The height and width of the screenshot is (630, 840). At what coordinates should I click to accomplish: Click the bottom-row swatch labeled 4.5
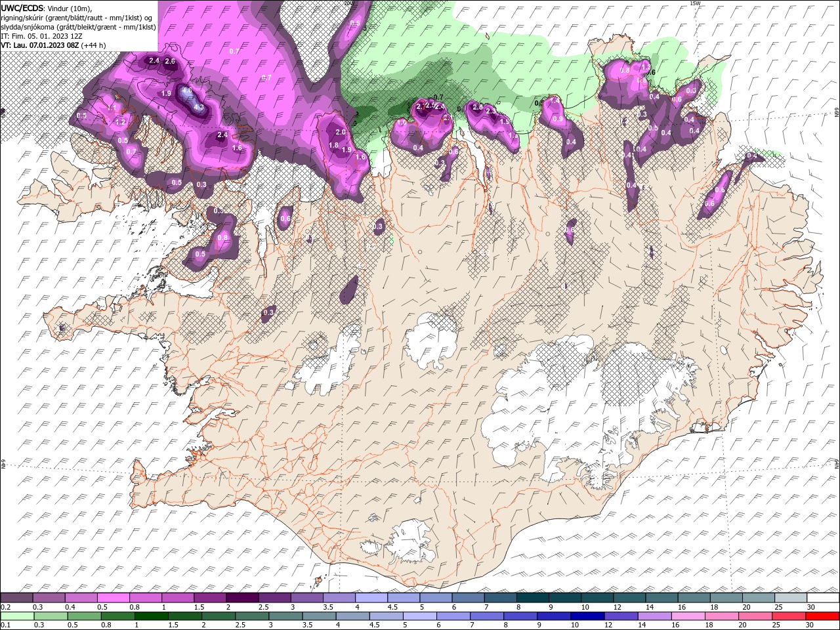point(386,616)
